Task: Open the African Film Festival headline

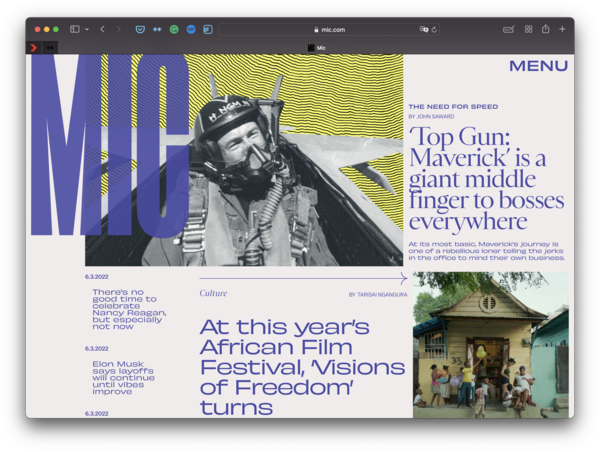Action: point(302,367)
